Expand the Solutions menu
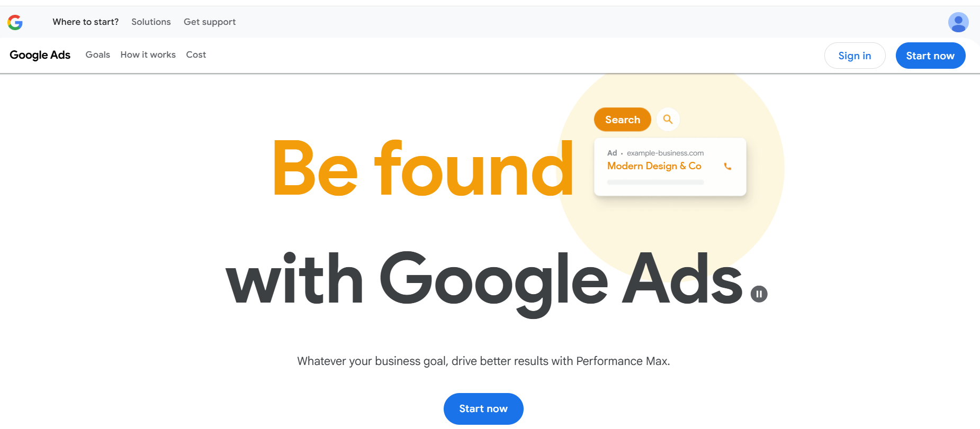The height and width of the screenshot is (429, 980). (151, 22)
